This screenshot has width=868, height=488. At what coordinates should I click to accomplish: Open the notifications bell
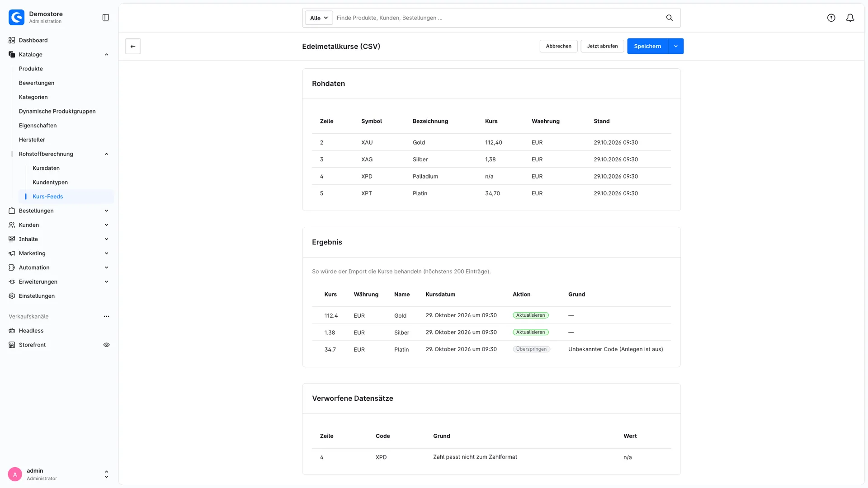point(850,18)
